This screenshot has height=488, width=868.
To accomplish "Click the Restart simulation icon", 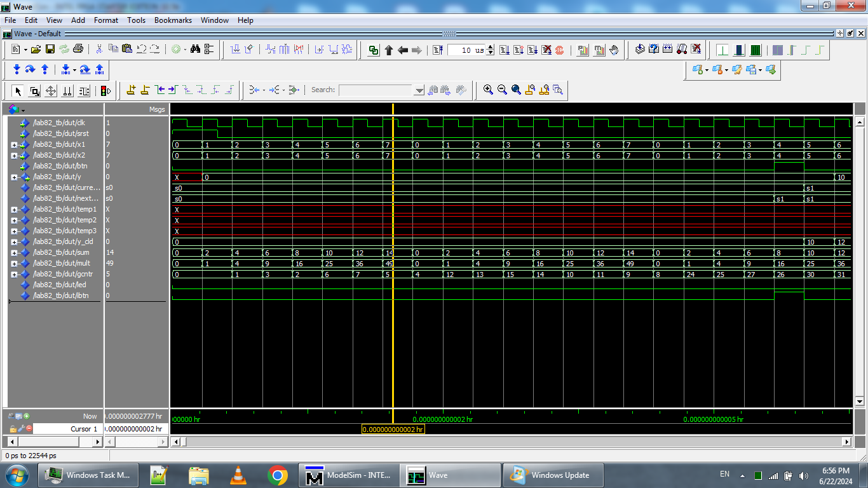I will (x=438, y=50).
